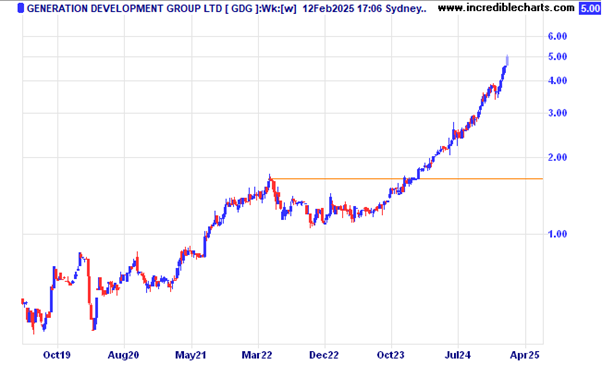Click the Oct19 date axis label
The width and height of the screenshot is (602, 365).
(x=57, y=355)
